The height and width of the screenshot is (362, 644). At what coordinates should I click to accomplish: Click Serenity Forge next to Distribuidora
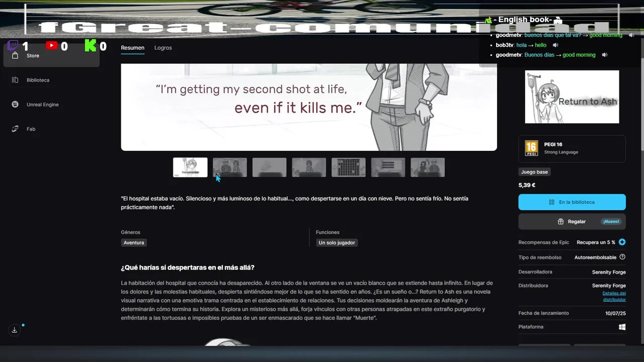click(x=609, y=286)
